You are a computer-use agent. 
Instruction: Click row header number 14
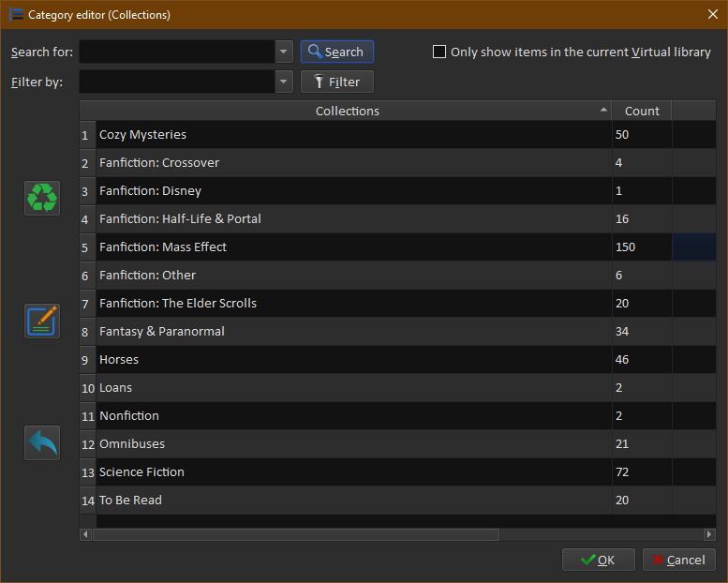[88, 500]
